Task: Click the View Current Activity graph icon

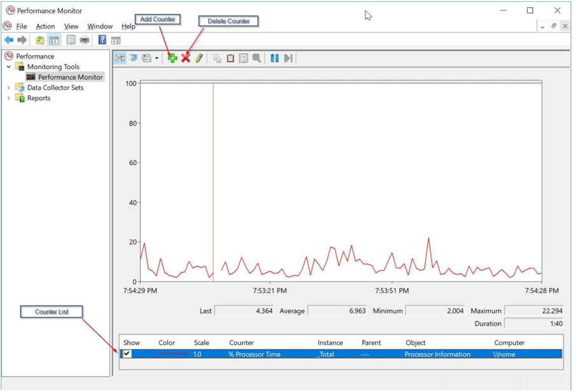Action: 120,58
